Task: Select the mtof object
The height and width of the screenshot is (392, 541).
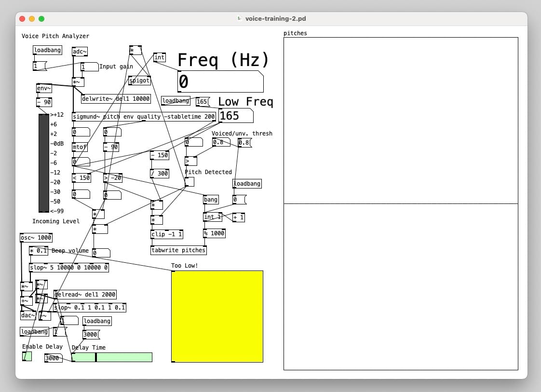Action: pos(80,147)
